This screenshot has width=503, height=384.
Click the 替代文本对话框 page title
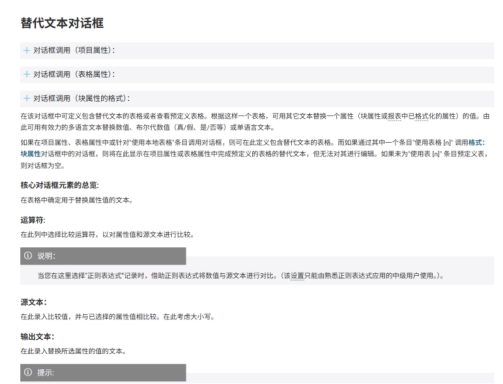(62, 23)
